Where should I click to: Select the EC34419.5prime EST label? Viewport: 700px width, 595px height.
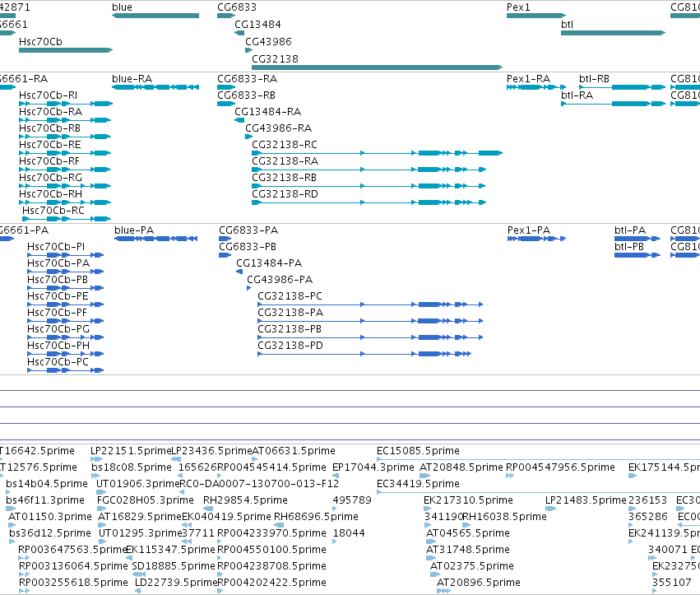(x=418, y=484)
